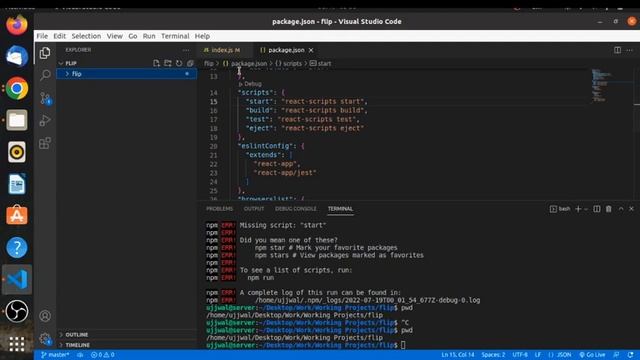Open the Selection menu

coord(86,36)
